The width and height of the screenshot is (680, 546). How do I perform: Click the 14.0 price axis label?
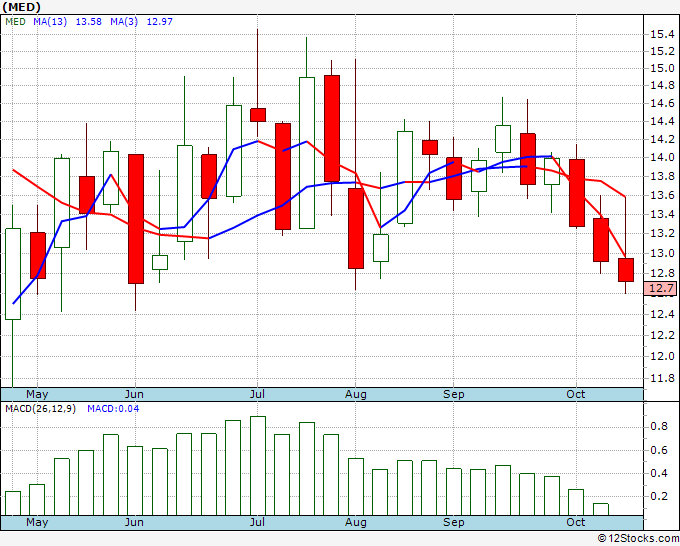click(662, 157)
